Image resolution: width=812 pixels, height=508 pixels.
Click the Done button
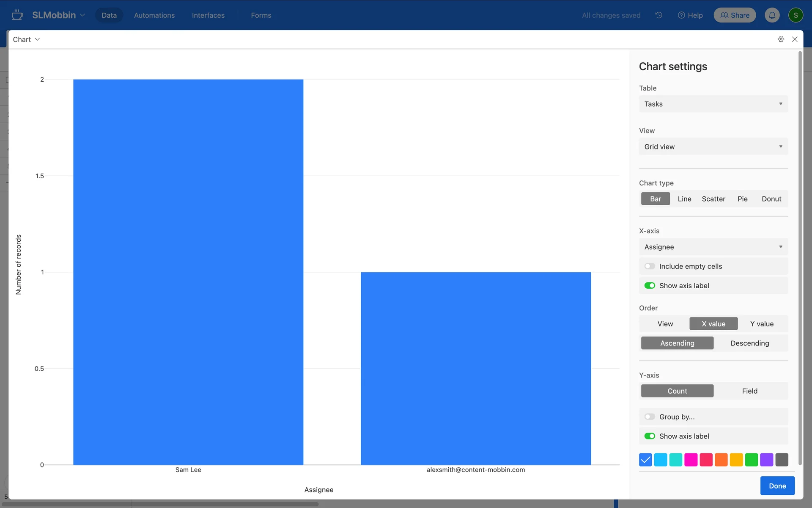pos(777,486)
